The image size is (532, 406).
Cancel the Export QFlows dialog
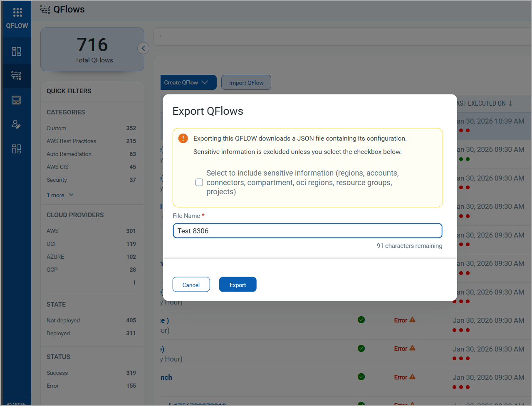tap(191, 285)
